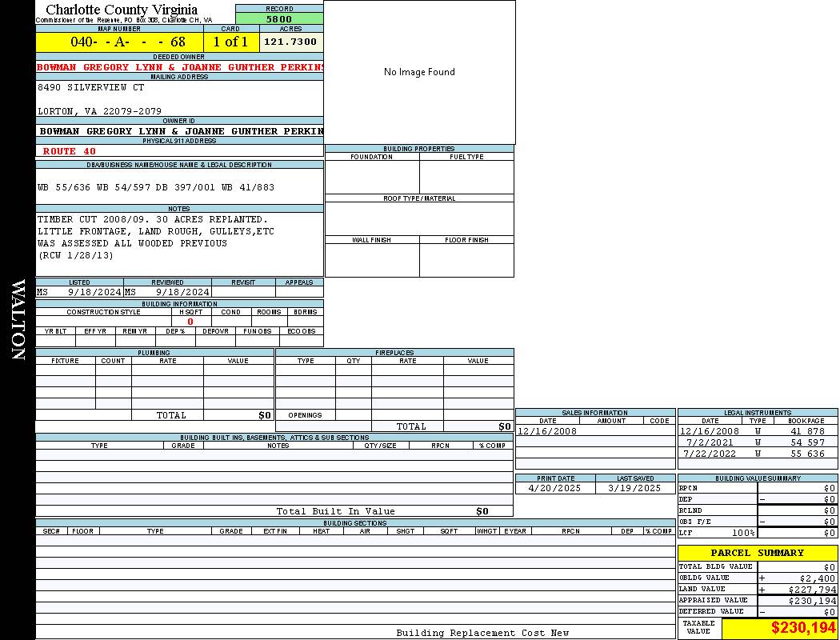Click the 'No Image Found' photo placeholder
840x640 pixels.
click(x=419, y=72)
